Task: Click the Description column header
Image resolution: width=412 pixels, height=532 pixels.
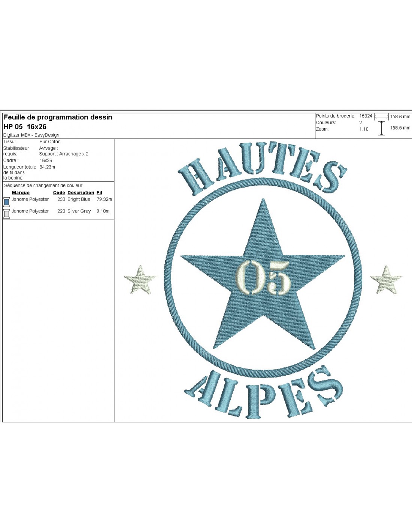Action: click(81, 193)
